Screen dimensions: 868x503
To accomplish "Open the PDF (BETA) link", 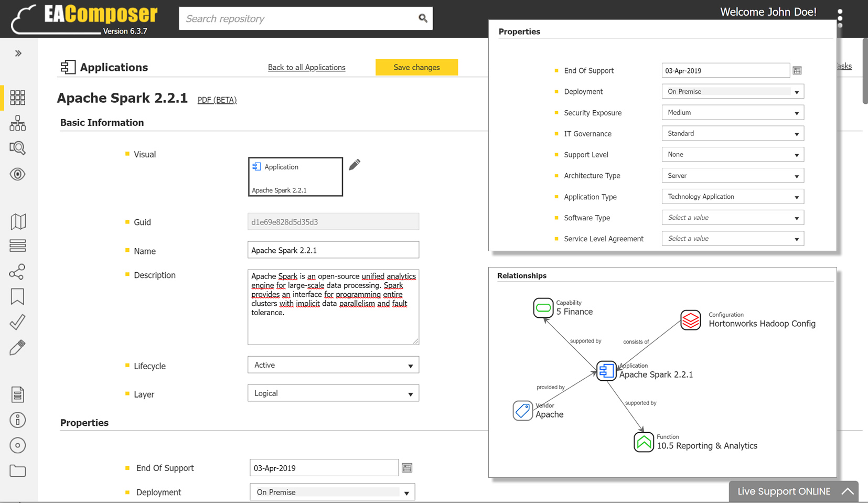I will [217, 100].
